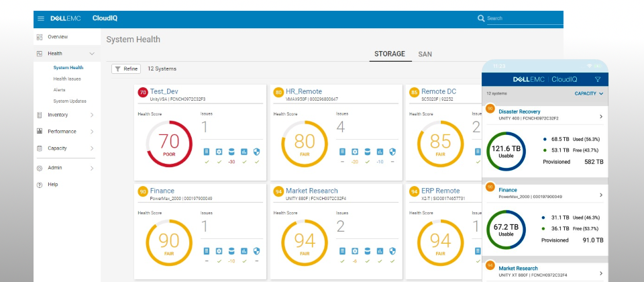This screenshot has height=282, width=644.
Task: Open the hamburger menu in the header
Action: click(41, 19)
